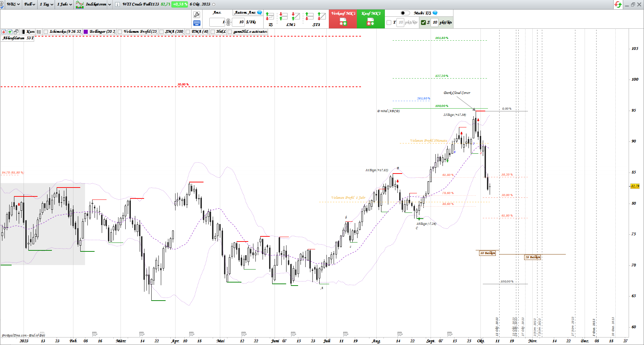Click the purple Bollinger color swatch
Screen dimensions: 644x345
coord(86,32)
